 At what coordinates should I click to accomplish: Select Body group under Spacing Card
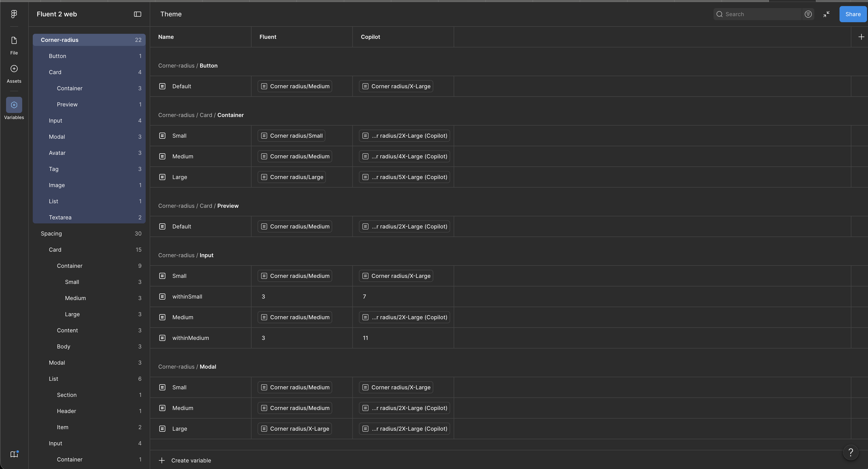(x=89, y=347)
